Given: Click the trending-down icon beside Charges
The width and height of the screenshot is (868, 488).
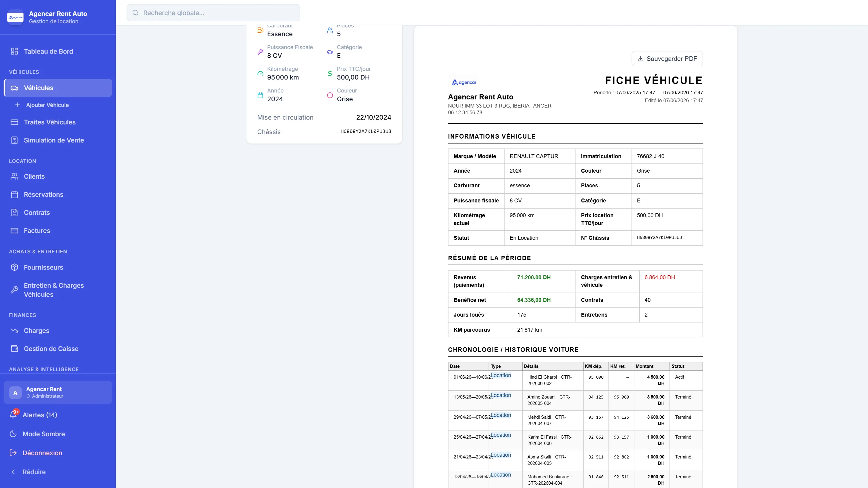Looking at the screenshot, I should 14,331.
